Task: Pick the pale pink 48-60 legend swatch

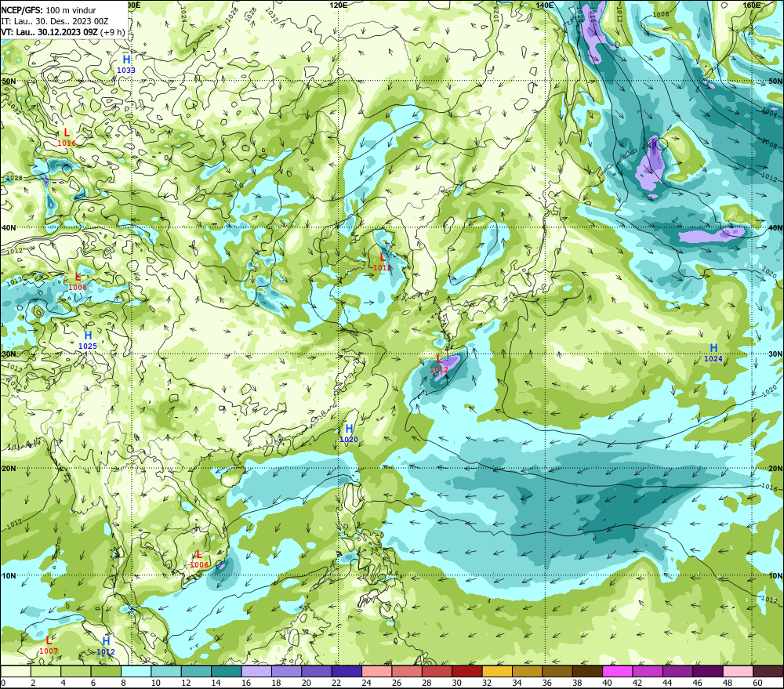Action: (738, 671)
